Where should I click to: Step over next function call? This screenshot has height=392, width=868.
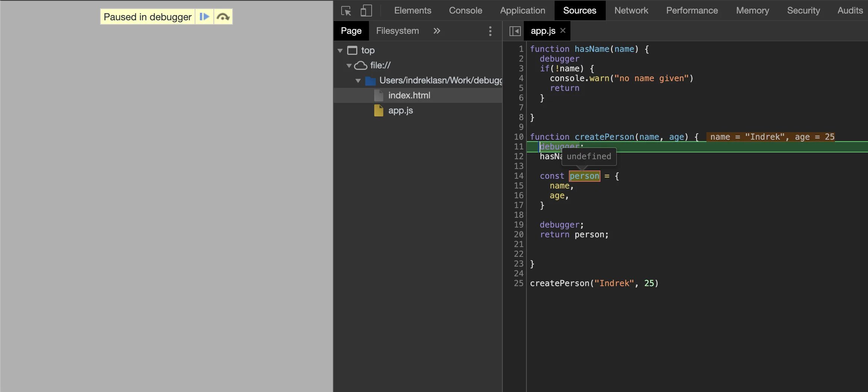pyautogui.click(x=223, y=17)
